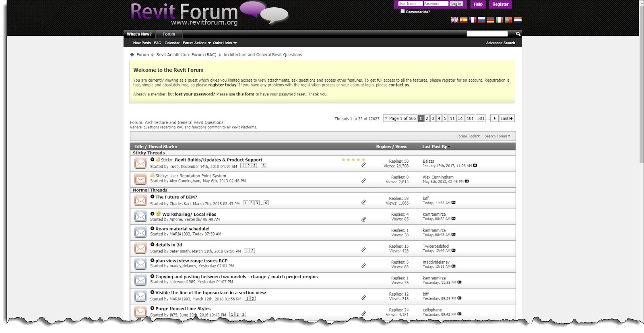Select the German flag icon
Screen dimensions: 644x333
[x=491, y=20]
